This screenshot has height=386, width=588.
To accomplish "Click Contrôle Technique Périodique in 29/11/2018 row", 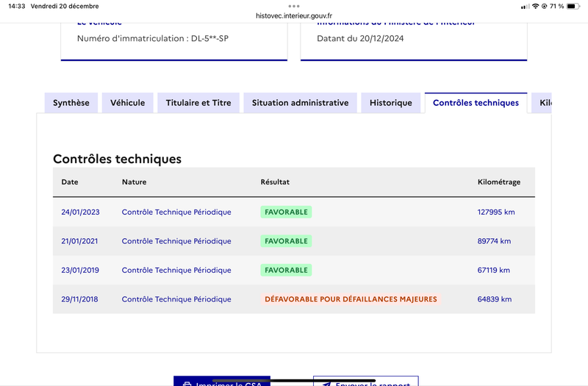I will pyautogui.click(x=176, y=299).
